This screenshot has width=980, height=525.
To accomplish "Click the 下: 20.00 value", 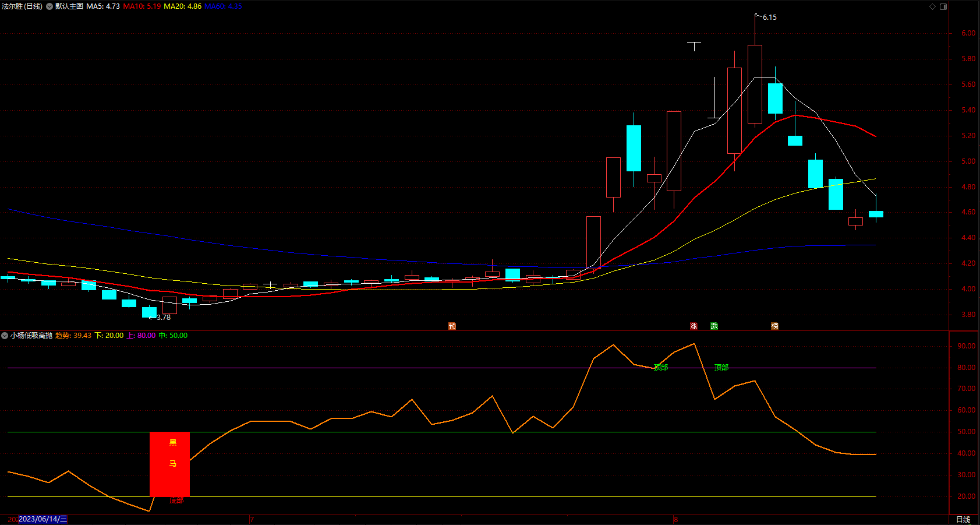I will [109, 336].
